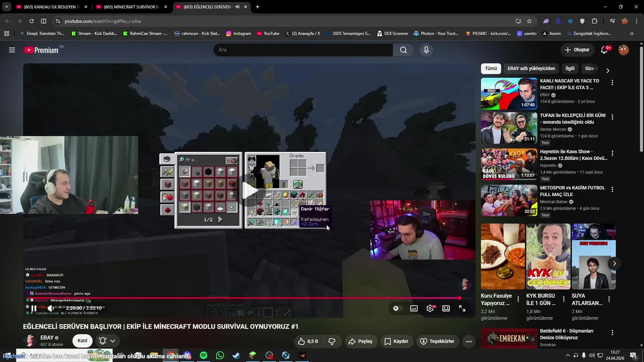Viewport: 644px width, 362px height.
Task: Dislike the video
Action: (x=332, y=341)
